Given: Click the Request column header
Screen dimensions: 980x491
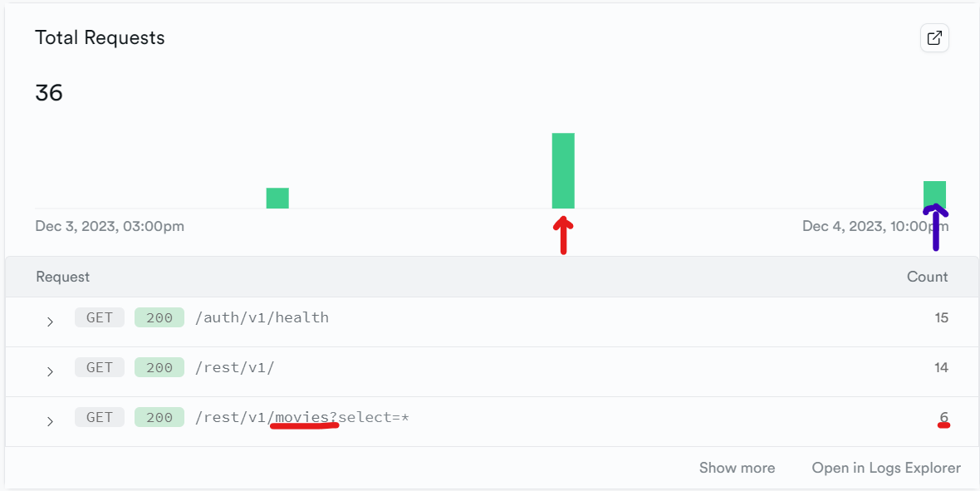Looking at the screenshot, I should [62, 277].
